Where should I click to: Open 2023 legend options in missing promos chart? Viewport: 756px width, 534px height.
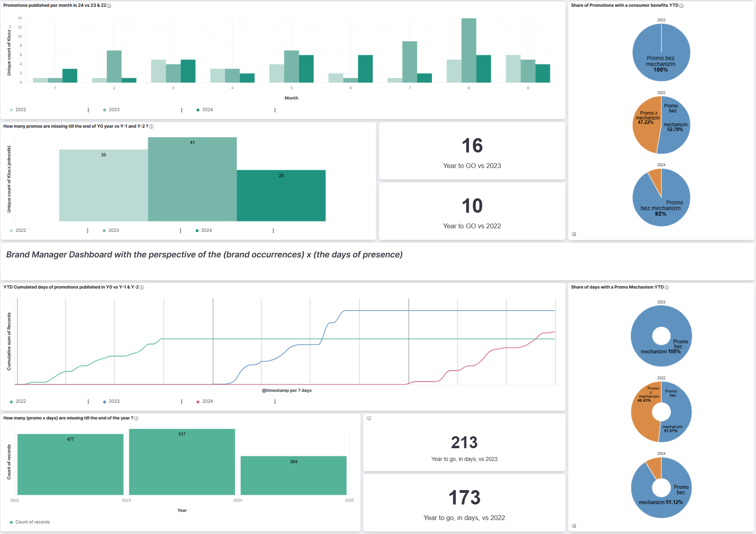(x=180, y=231)
